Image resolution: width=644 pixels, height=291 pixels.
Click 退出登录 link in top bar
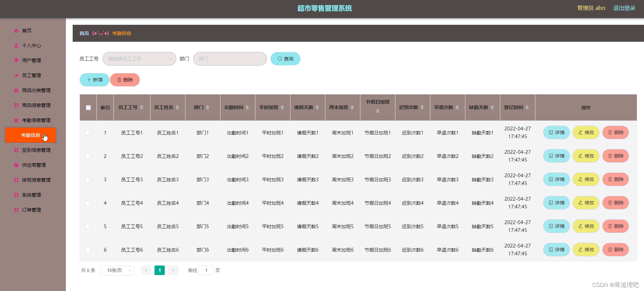tap(624, 8)
